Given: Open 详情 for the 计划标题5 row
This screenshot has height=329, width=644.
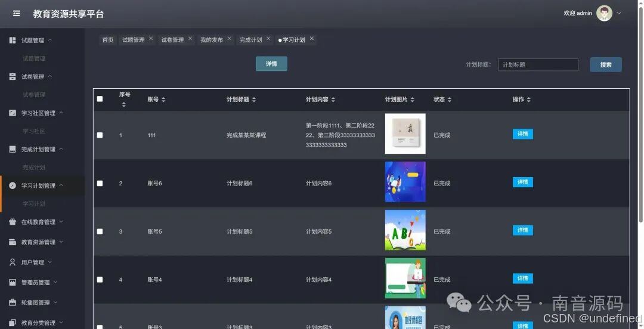Looking at the screenshot, I should click(522, 230).
